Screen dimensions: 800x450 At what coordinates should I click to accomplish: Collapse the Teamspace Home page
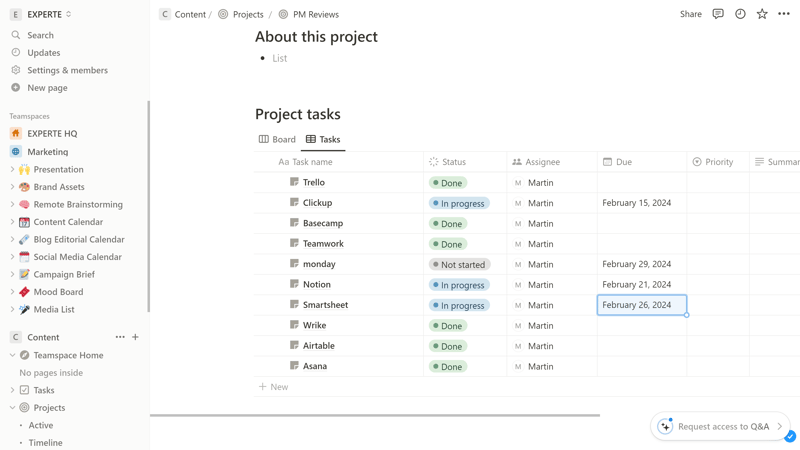(12, 355)
